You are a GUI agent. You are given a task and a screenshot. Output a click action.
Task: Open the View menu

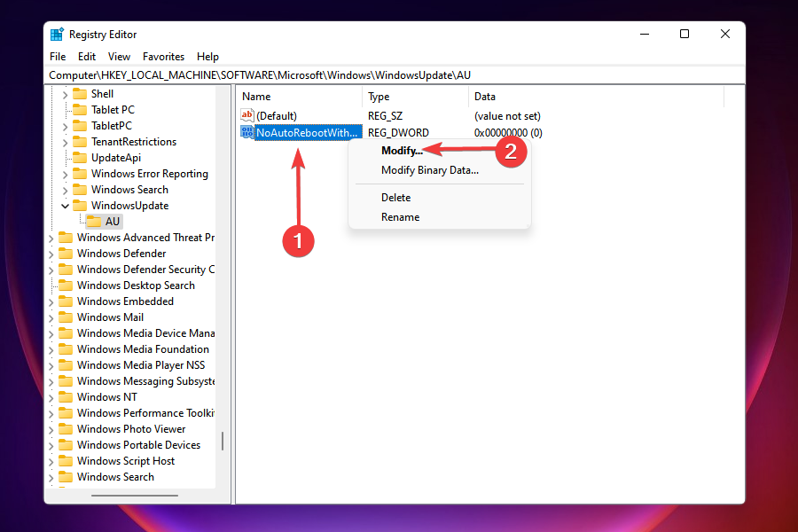point(119,57)
